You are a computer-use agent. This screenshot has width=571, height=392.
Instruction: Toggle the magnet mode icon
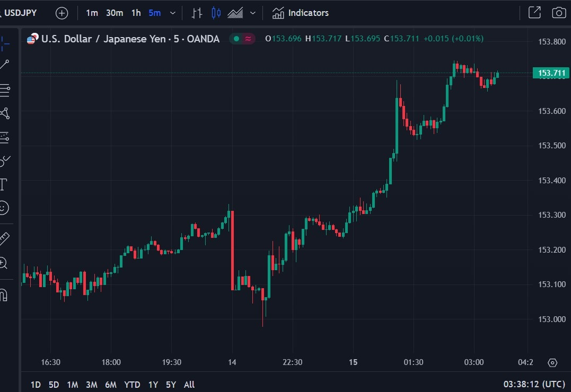4,295
